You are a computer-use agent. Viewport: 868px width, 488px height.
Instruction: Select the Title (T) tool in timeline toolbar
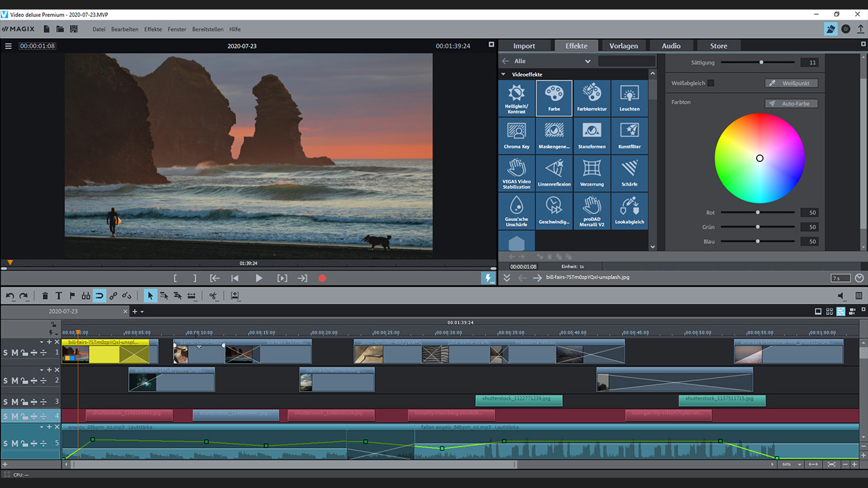click(x=58, y=296)
